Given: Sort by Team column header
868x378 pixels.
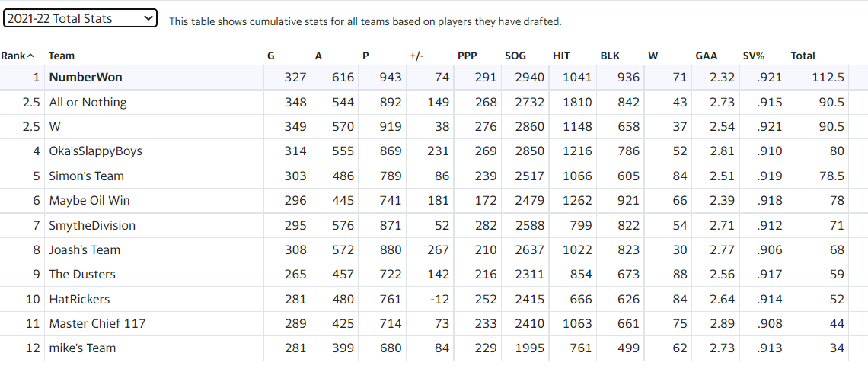Looking at the screenshot, I should point(62,56).
